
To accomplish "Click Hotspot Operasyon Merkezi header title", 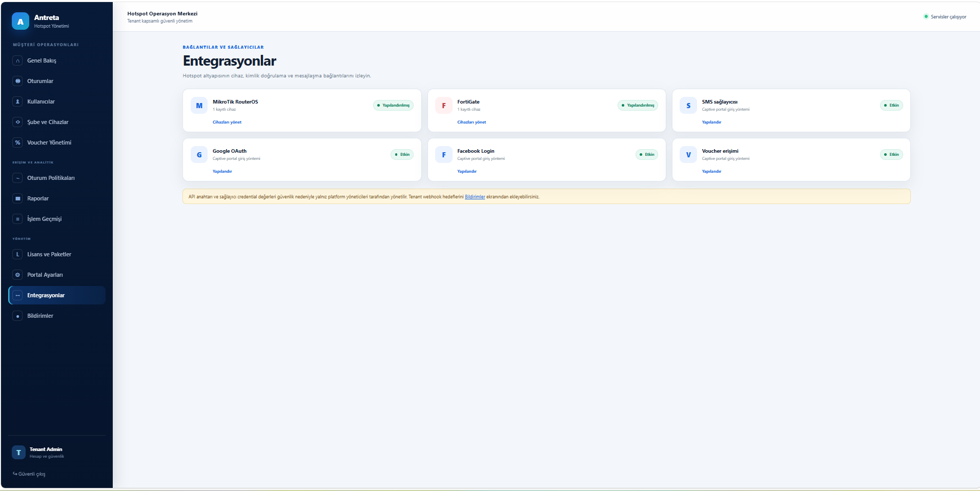I will (162, 14).
